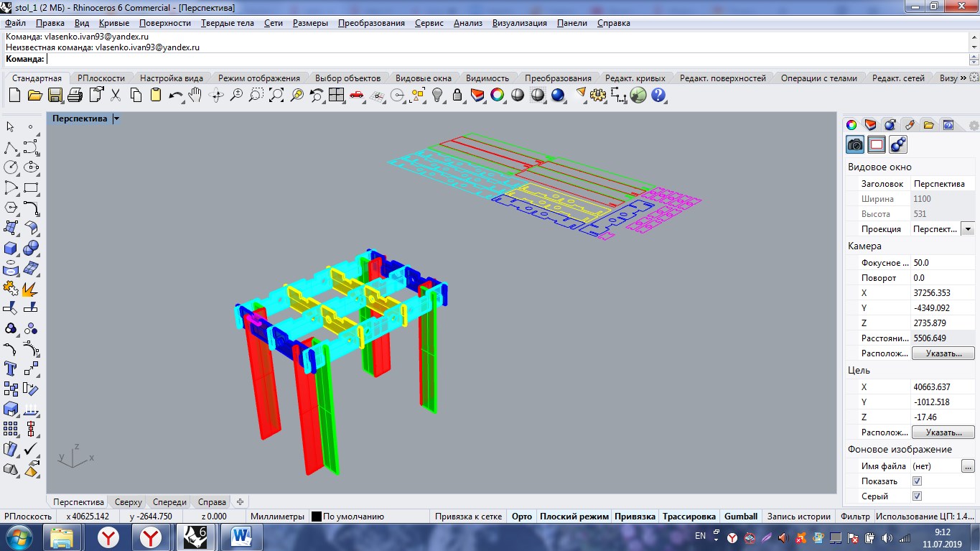The height and width of the screenshot is (551, 980).
Task: Toggle Привязка к сетке in status bar
Action: (468, 517)
